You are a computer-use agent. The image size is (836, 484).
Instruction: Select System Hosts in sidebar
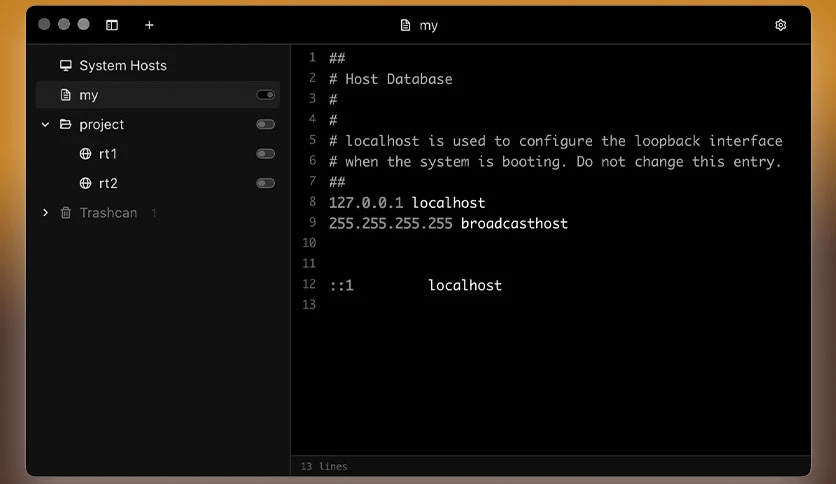coord(123,65)
